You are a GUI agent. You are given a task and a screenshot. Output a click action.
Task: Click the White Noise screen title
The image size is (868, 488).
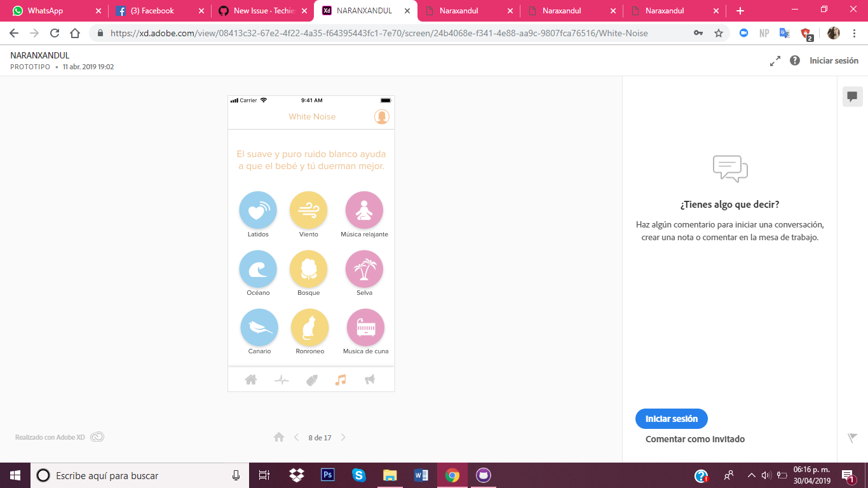point(312,117)
